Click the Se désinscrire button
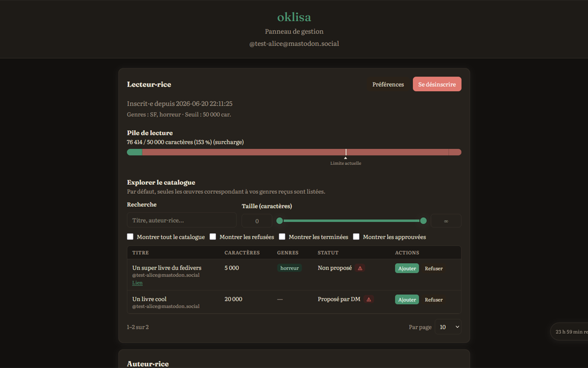This screenshot has height=368, width=588. click(x=437, y=84)
